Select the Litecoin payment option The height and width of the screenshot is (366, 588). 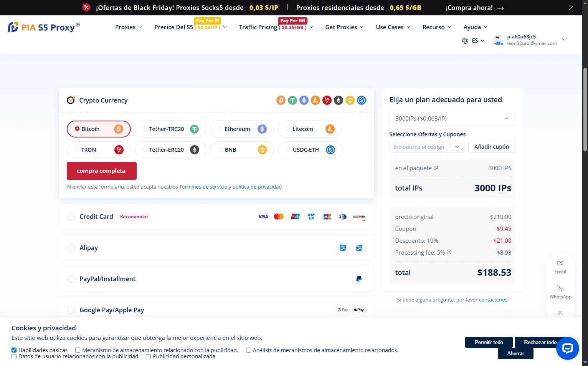pyautogui.click(x=310, y=129)
